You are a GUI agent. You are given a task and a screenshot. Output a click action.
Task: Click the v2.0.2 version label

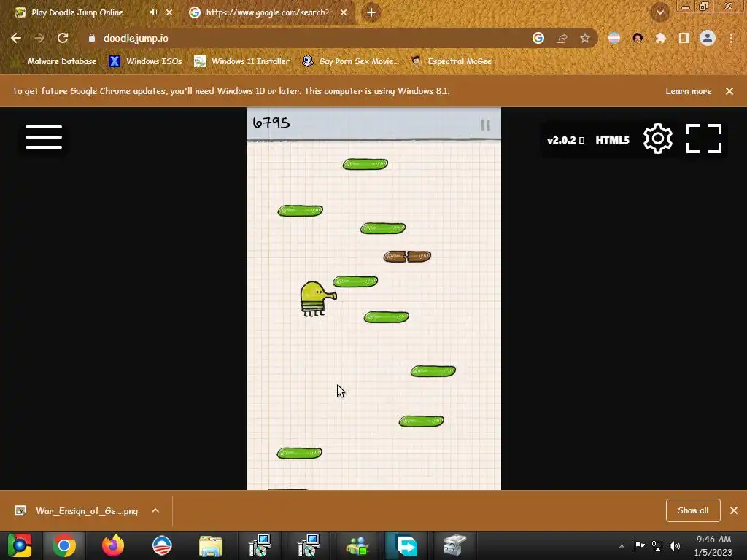(x=565, y=140)
